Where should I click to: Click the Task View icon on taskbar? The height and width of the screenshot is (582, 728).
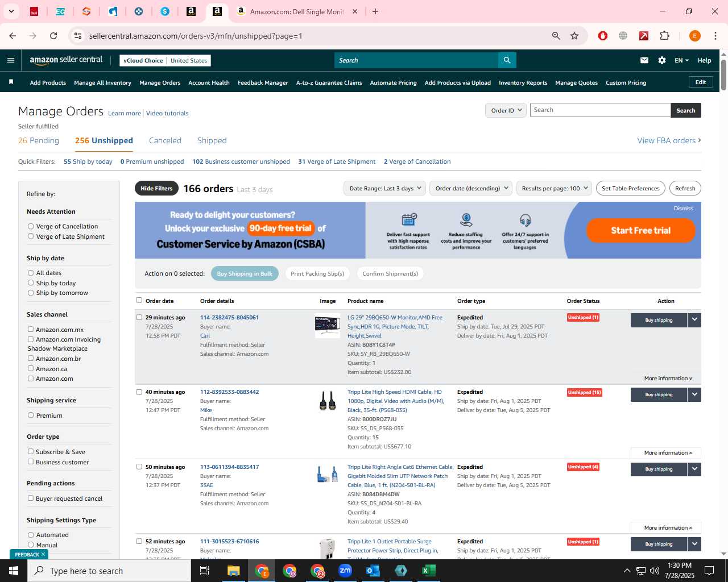[x=205, y=571]
